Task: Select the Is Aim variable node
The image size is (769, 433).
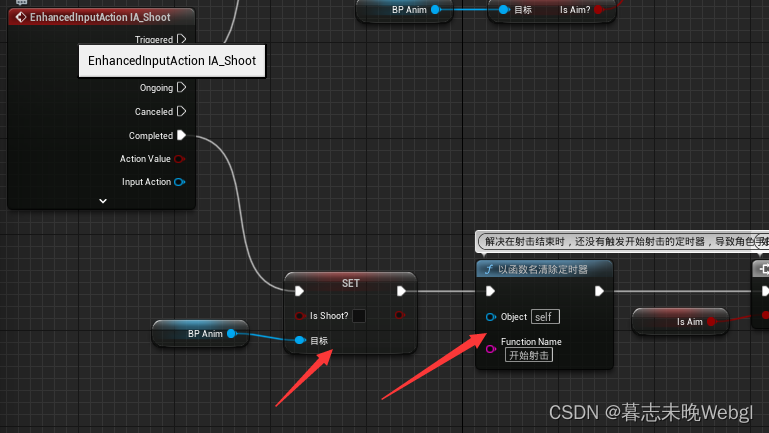Action: [x=680, y=322]
